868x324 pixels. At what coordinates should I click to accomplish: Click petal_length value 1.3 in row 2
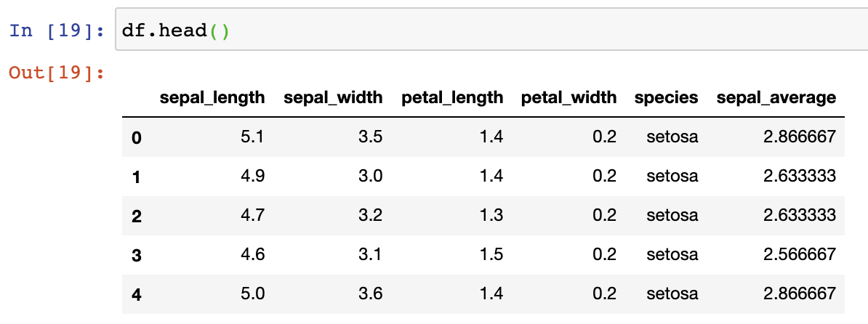490,215
